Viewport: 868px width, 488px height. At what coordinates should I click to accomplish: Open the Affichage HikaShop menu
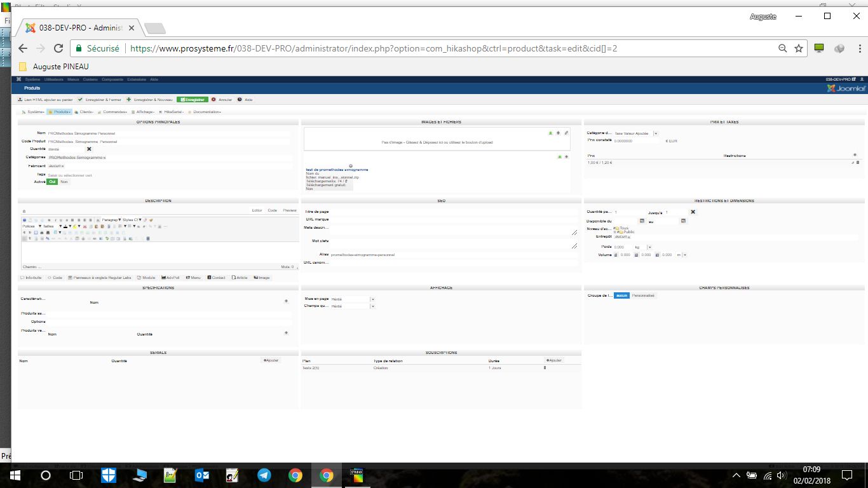[143, 112]
